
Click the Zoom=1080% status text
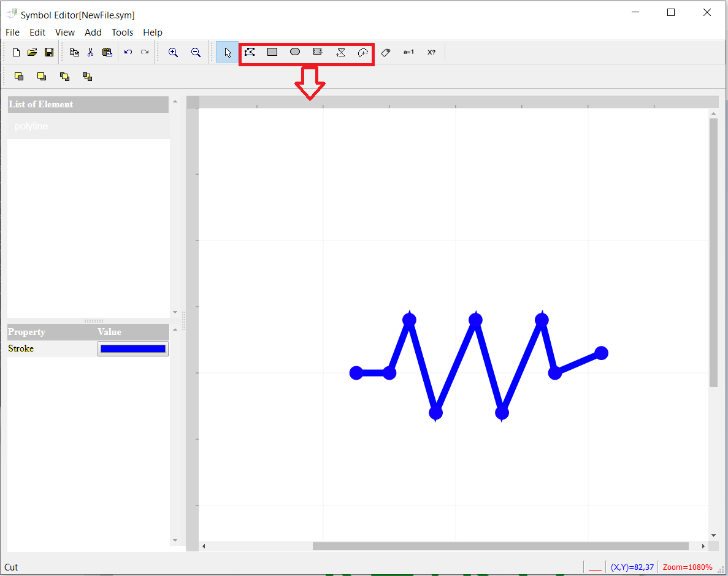(687, 567)
